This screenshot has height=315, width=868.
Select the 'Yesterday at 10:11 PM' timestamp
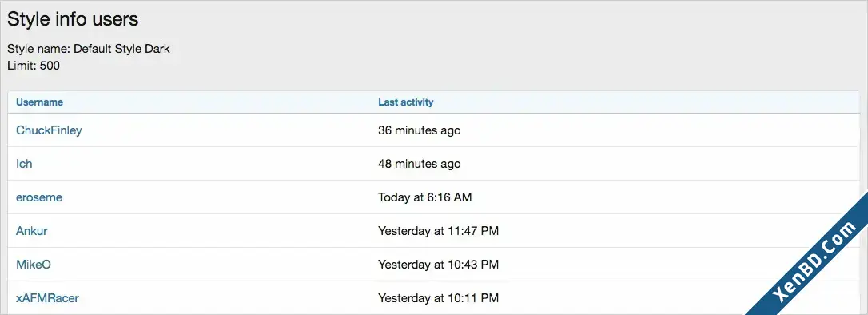point(439,298)
